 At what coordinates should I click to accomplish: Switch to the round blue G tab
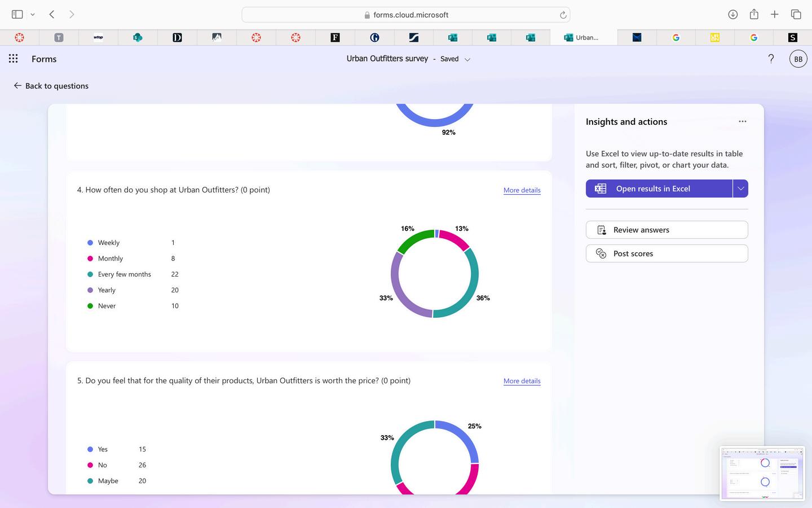tap(374, 37)
